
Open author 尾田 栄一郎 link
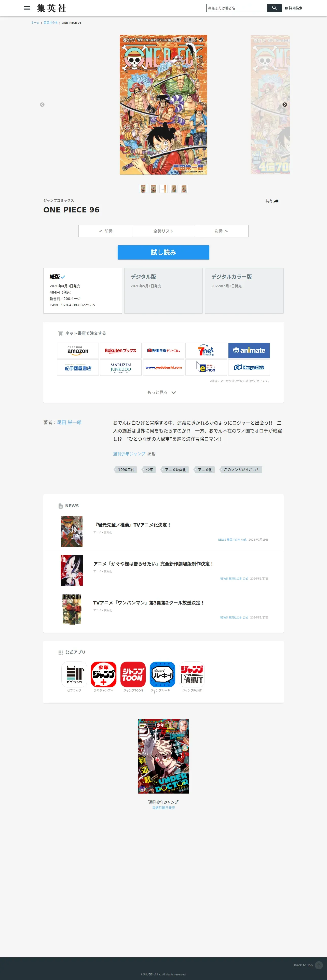[69, 422]
